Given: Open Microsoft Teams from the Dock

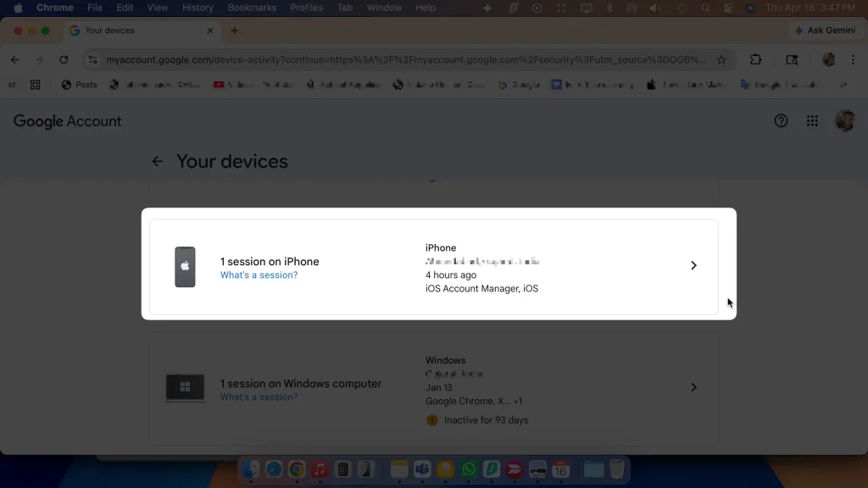Looking at the screenshot, I should click(422, 469).
